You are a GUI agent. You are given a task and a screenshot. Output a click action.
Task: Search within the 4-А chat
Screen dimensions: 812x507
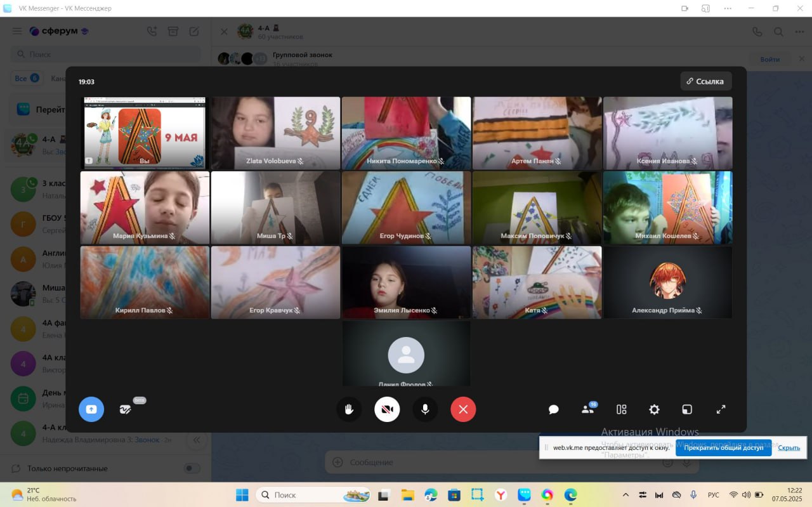(778, 31)
